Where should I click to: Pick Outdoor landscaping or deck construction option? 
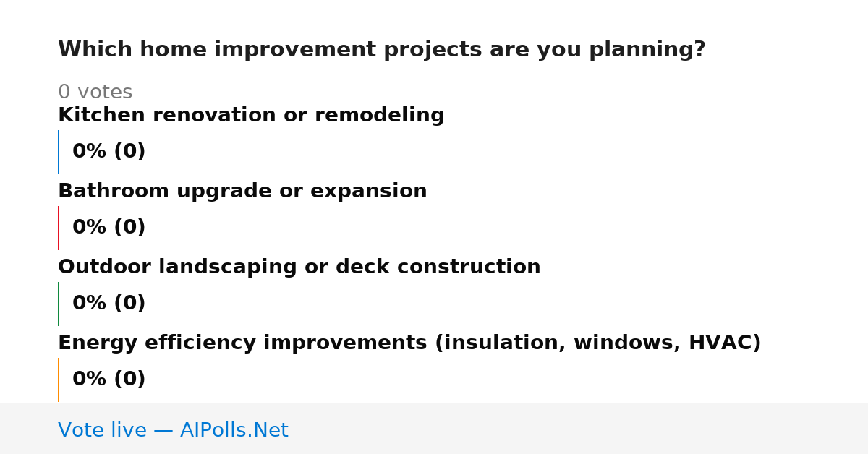pyautogui.click(x=299, y=267)
